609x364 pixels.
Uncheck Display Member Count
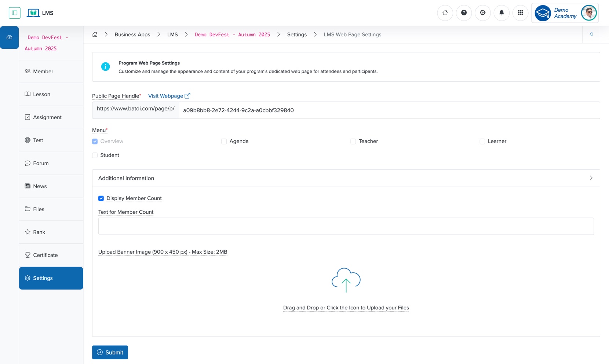pos(101,198)
